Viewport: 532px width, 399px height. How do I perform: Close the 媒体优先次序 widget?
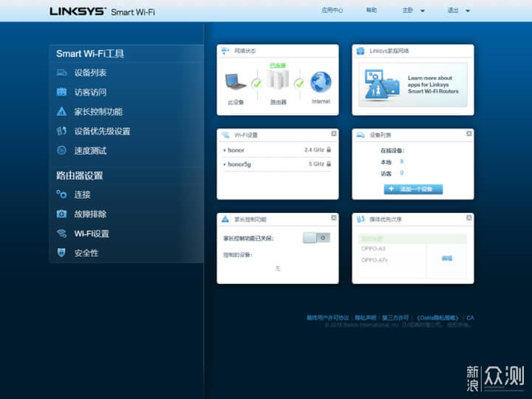click(x=468, y=219)
